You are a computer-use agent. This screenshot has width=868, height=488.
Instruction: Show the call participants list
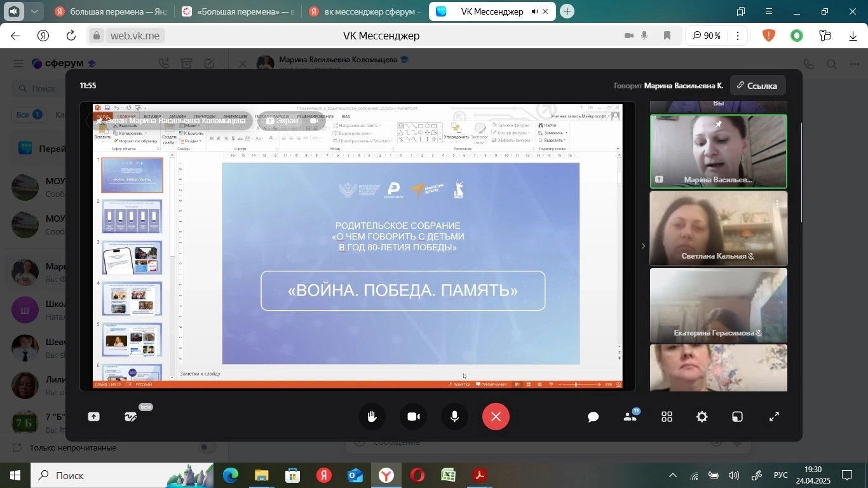pos(630,417)
